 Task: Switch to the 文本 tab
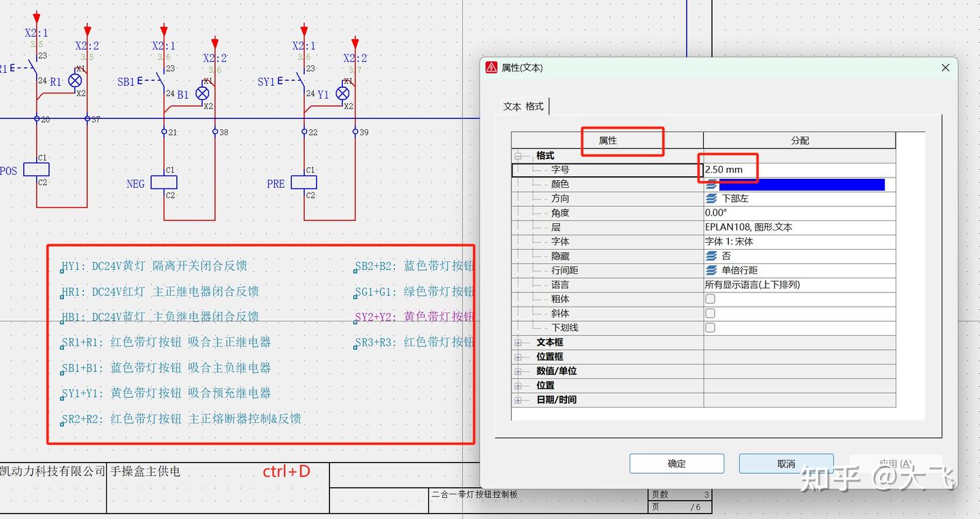click(512, 106)
